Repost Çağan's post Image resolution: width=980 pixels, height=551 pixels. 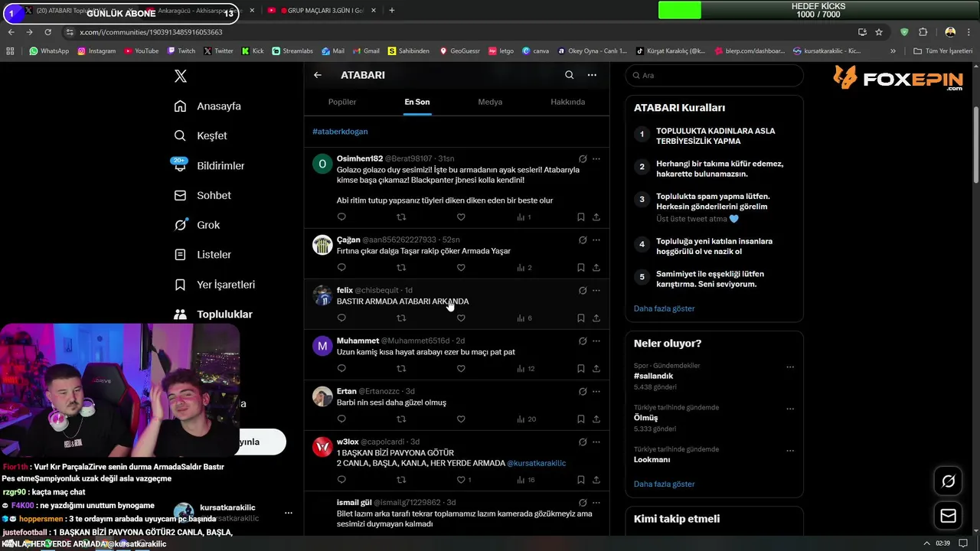tap(401, 268)
